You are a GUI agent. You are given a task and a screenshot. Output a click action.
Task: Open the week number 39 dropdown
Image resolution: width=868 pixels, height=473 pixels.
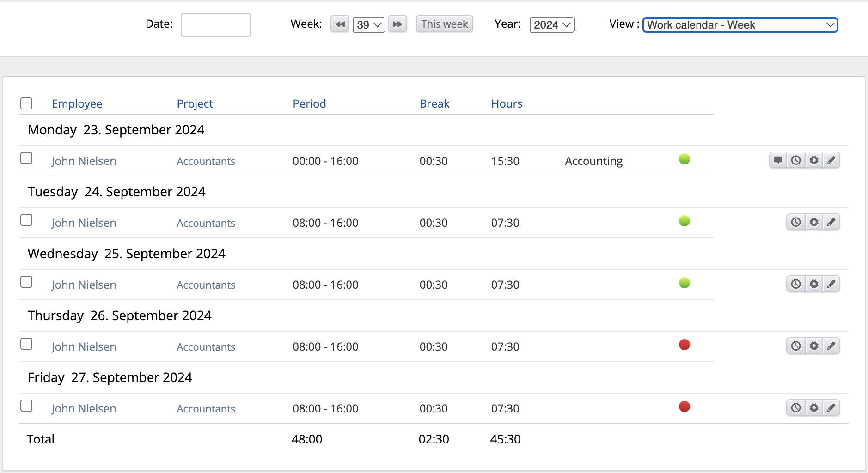coord(369,25)
